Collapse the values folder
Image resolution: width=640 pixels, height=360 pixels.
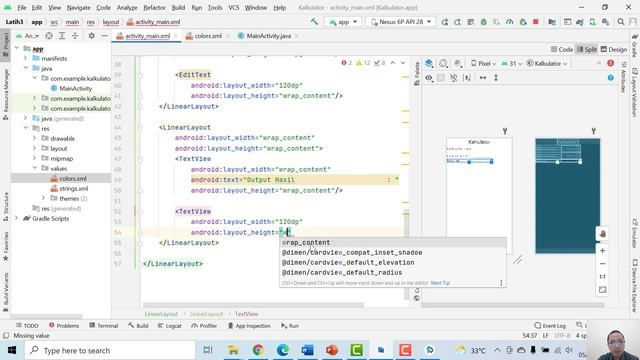click(35, 168)
